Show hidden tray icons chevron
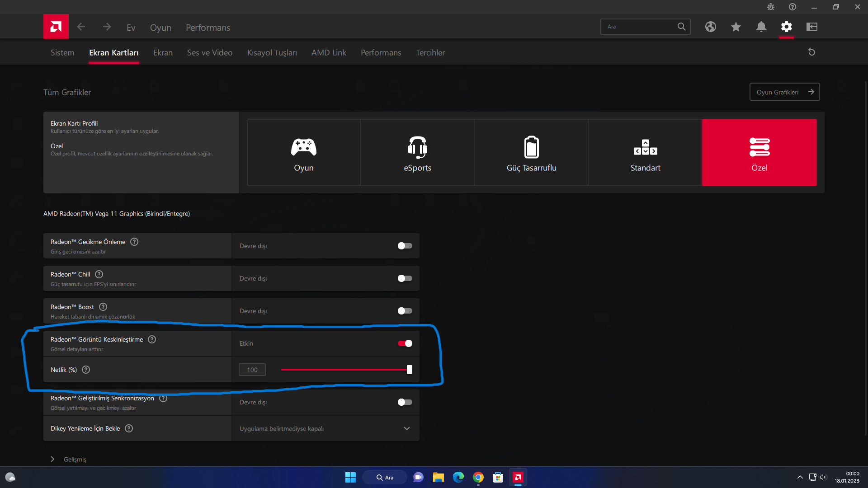Screen dimensions: 868x488 tap(800, 477)
